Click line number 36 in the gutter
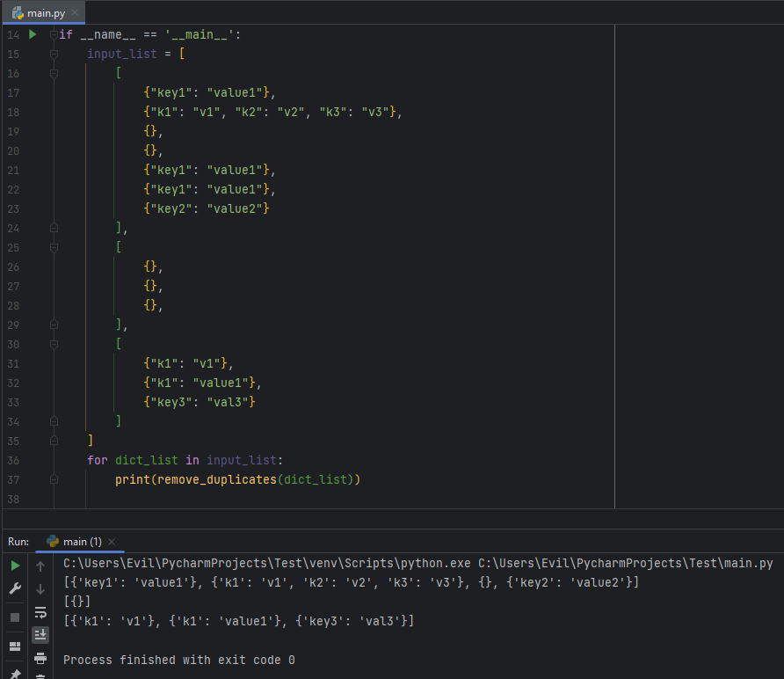 (x=13, y=460)
